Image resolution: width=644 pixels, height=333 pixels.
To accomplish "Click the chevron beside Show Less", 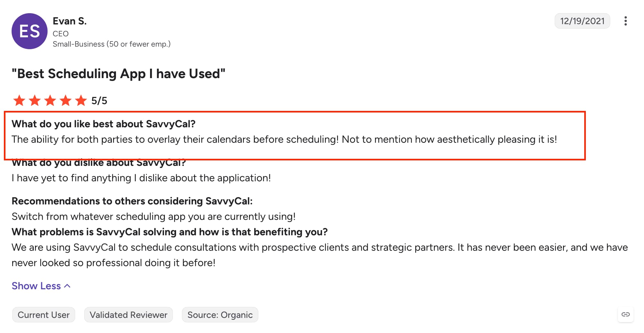I will pyautogui.click(x=67, y=286).
